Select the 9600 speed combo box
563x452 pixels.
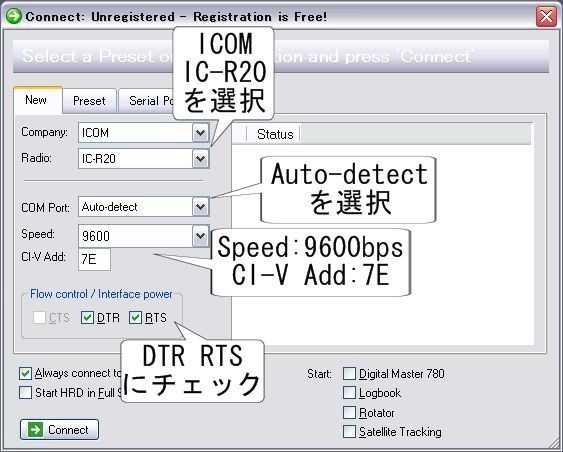(144, 236)
